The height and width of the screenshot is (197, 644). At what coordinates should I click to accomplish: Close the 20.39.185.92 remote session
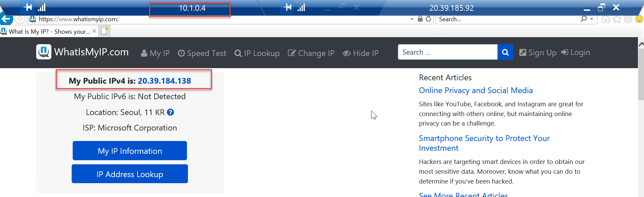coord(616,7)
